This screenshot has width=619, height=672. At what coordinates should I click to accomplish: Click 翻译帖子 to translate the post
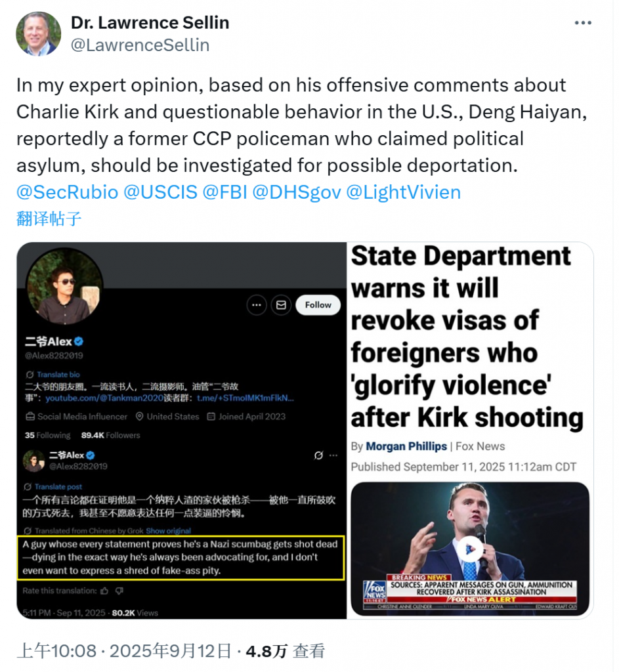49,219
